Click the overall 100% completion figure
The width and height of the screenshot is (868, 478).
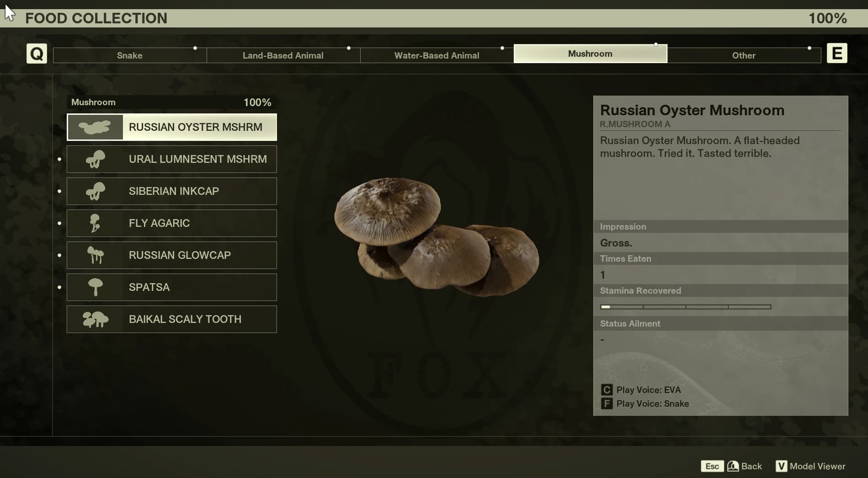827,18
